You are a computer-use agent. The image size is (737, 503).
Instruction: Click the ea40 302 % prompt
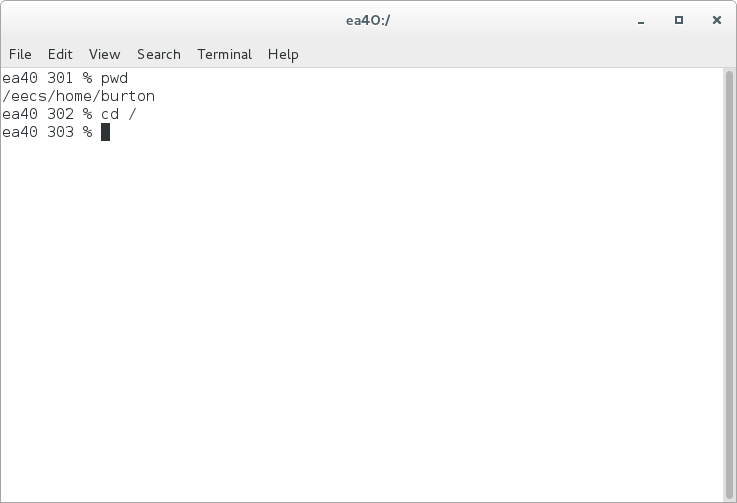point(47,114)
